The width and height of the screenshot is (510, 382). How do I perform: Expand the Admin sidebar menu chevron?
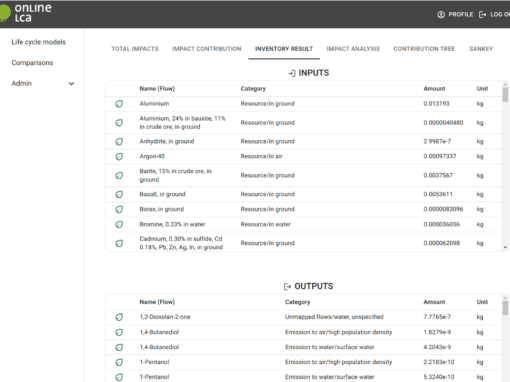coord(71,83)
